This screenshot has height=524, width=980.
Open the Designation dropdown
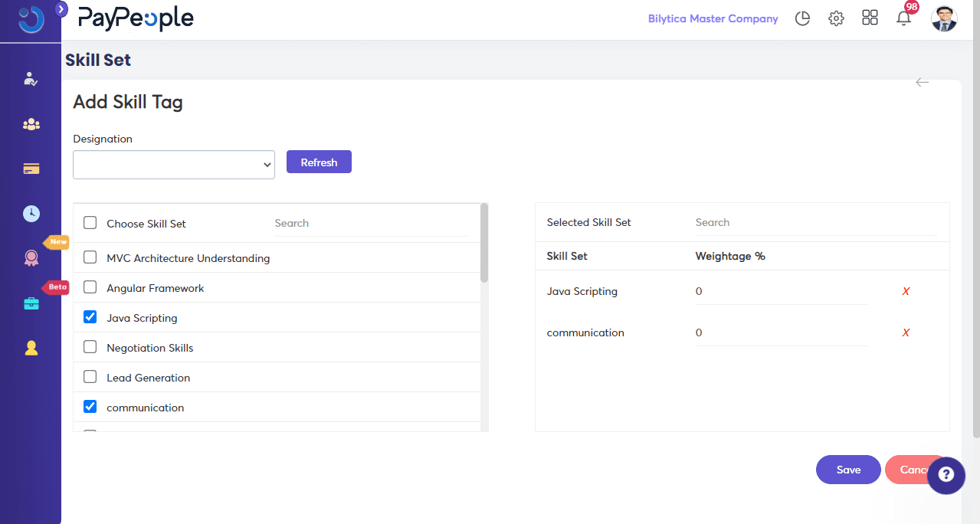pyautogui.click(x=174, y=165)
